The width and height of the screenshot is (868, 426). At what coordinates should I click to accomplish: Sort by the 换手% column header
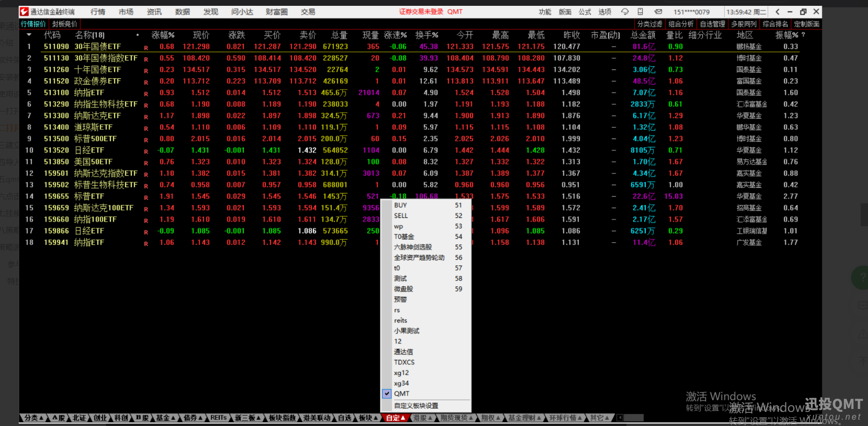427,35
